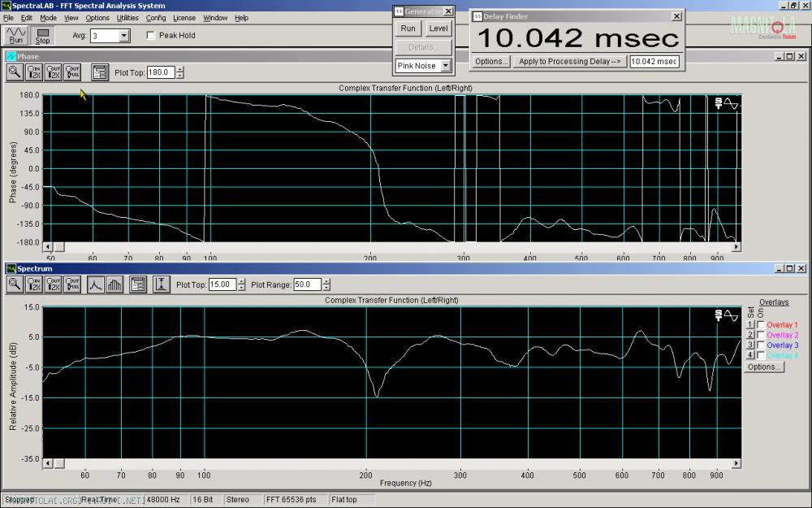812x508 pixels.
Task: Click the Spectrum autoscale vertical arrows icon
Action: pyautogui.click(x=162, y=284)
